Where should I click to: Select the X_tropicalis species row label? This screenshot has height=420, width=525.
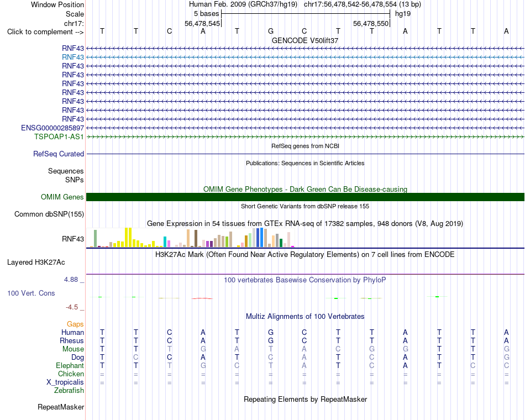[65, 382]
